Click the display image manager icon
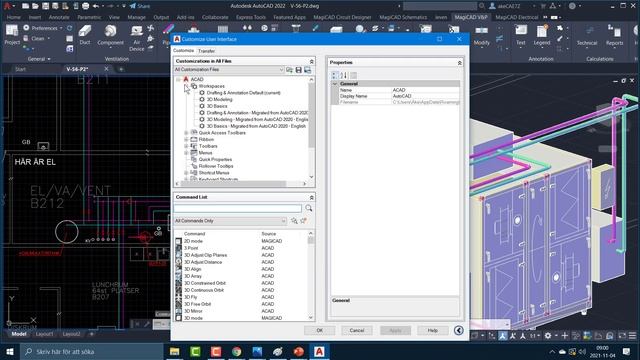This screenshot has height=360, width=640. (x=307, y=70)
